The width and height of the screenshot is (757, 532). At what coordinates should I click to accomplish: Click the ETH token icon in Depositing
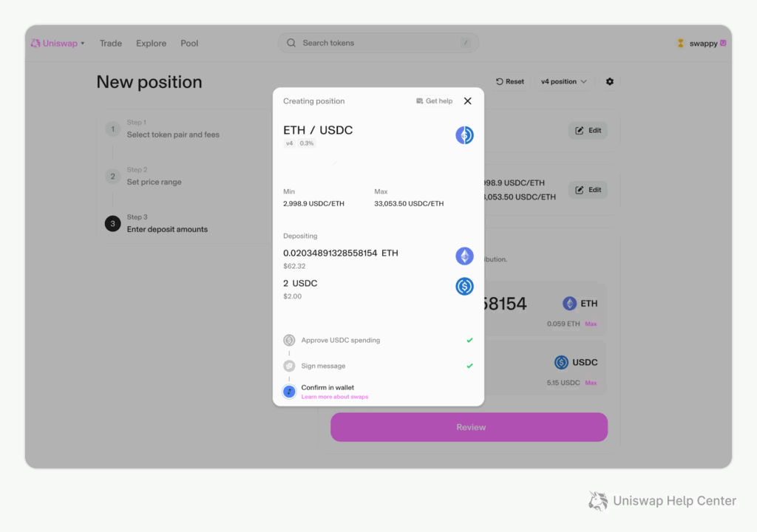pos(464,256)
